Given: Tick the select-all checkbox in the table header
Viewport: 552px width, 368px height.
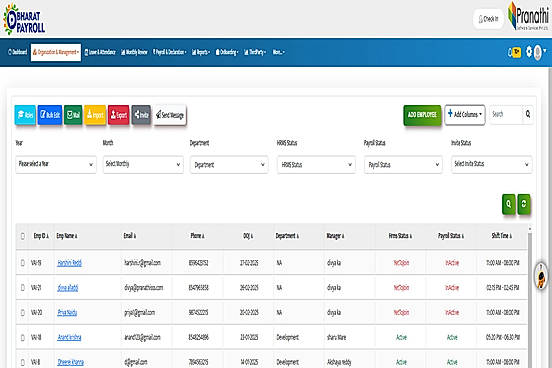Looking at the screenshot, I should (x=23, y=236).
